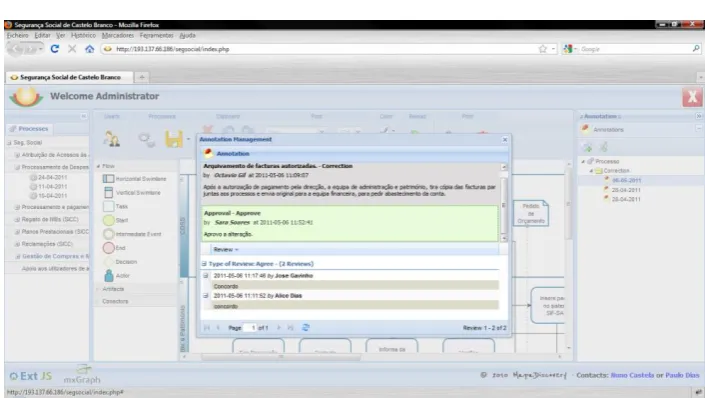Collapse the Correction folder node
705x398 pixels.
[591, 170]
